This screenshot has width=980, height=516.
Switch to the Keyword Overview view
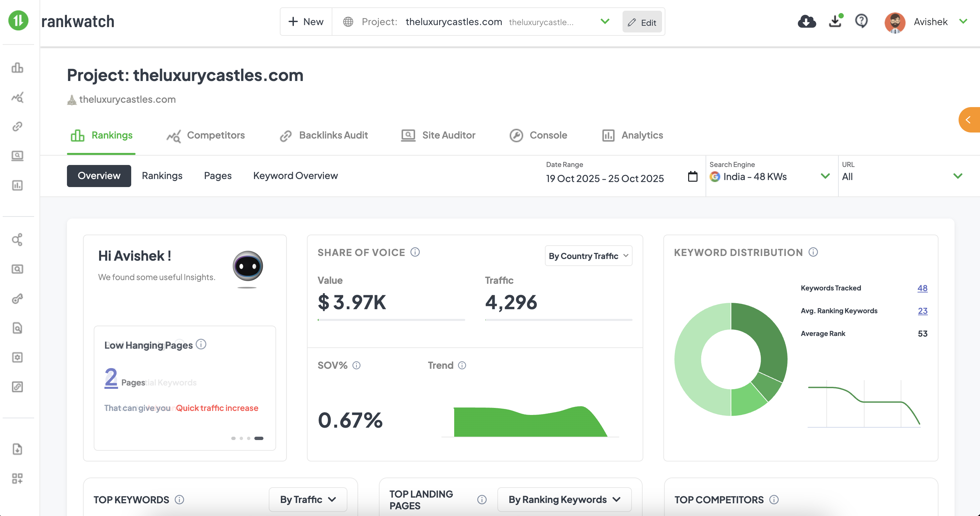pos(295,176)
